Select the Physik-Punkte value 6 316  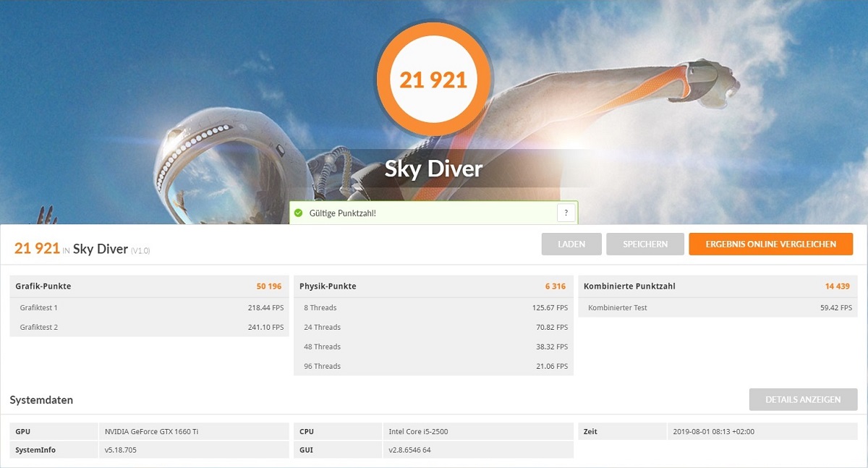pyautogui.click(x=556, y=286)
